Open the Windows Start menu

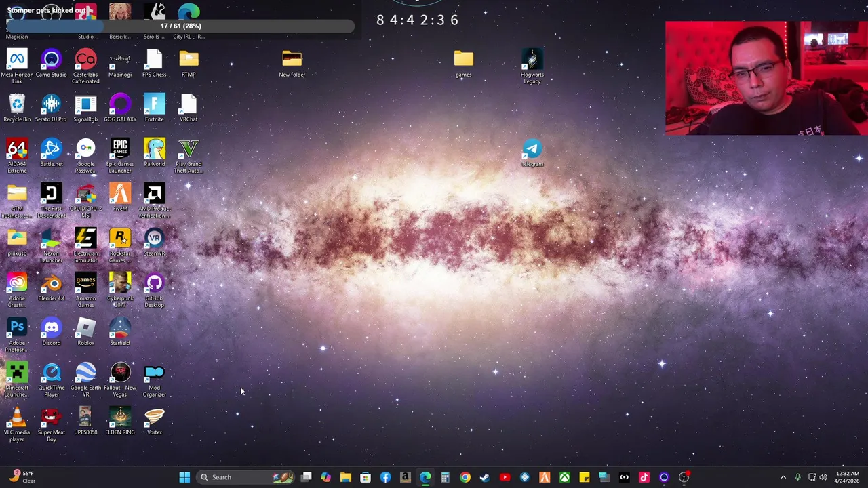pos(184,477)
